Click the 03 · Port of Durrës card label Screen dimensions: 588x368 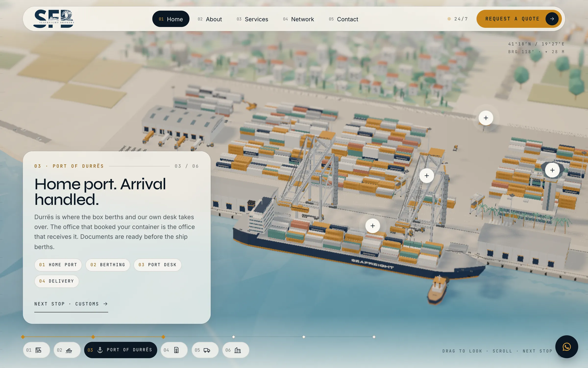pos(69,166)
